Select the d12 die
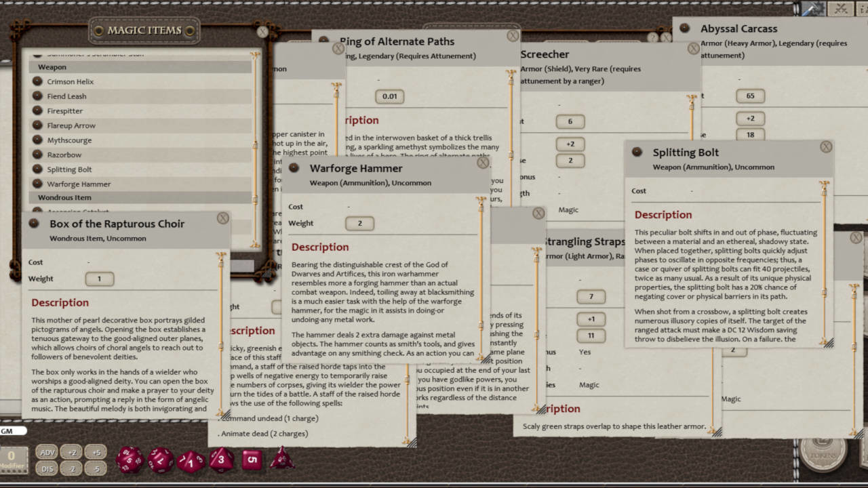This screenshot has height=488, width=868. (161, 460)
